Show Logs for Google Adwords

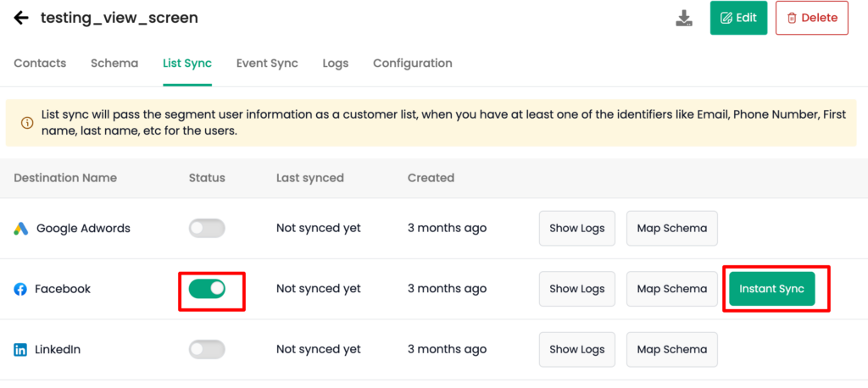(x=576, y=228)
